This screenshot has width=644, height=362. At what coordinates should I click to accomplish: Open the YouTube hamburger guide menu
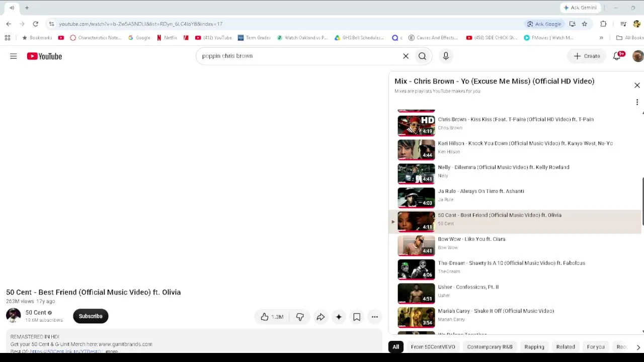click(14, 56)
